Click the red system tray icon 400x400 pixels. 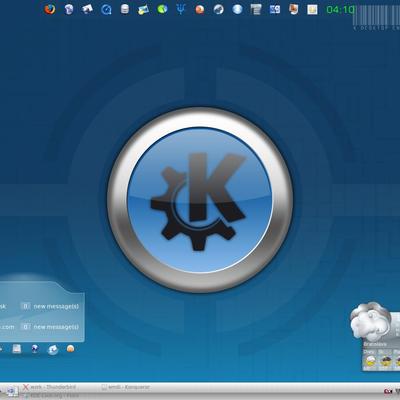[x=388, y=391]
